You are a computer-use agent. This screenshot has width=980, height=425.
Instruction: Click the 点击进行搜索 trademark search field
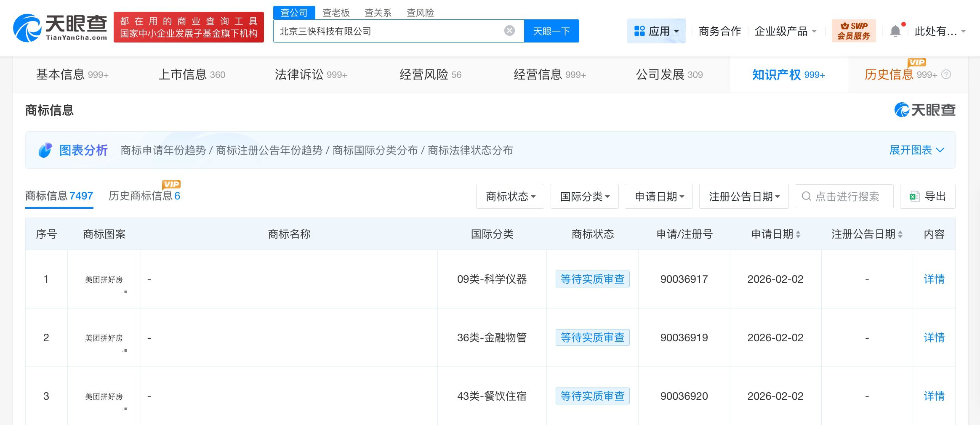[846, 197]
